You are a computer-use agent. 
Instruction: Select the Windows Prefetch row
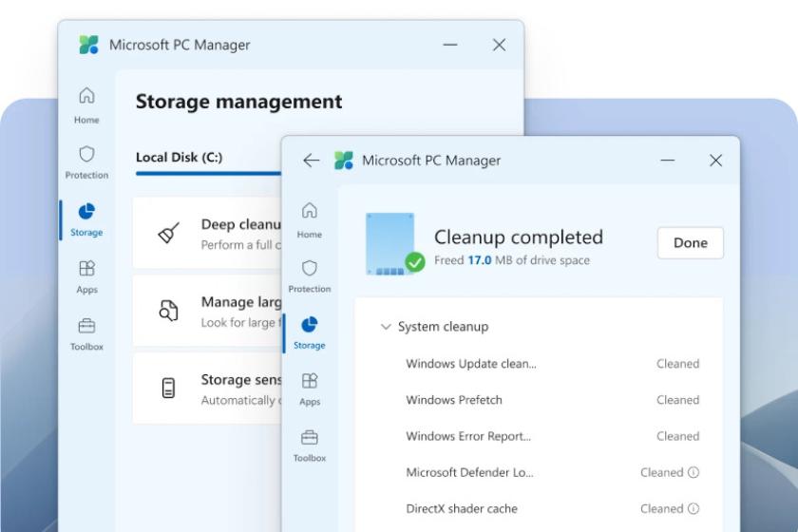pos(552,400)
